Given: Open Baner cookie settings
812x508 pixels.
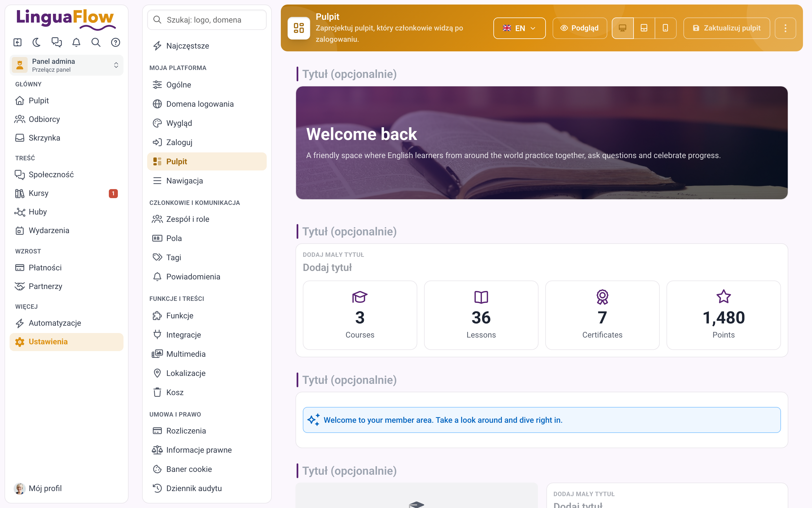Looking at the screenshot, I should [x=207, y=469].
